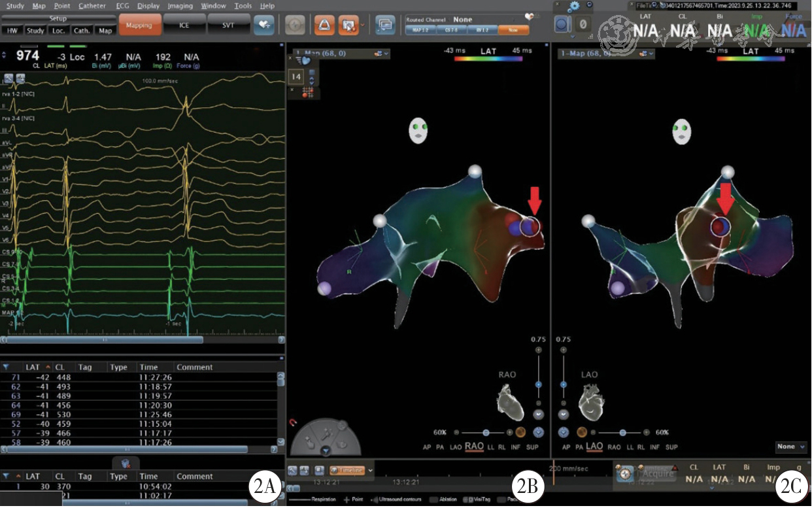Click the screen layout icon in top toolbar
The image size is (812, 508).
coord(386,25)
